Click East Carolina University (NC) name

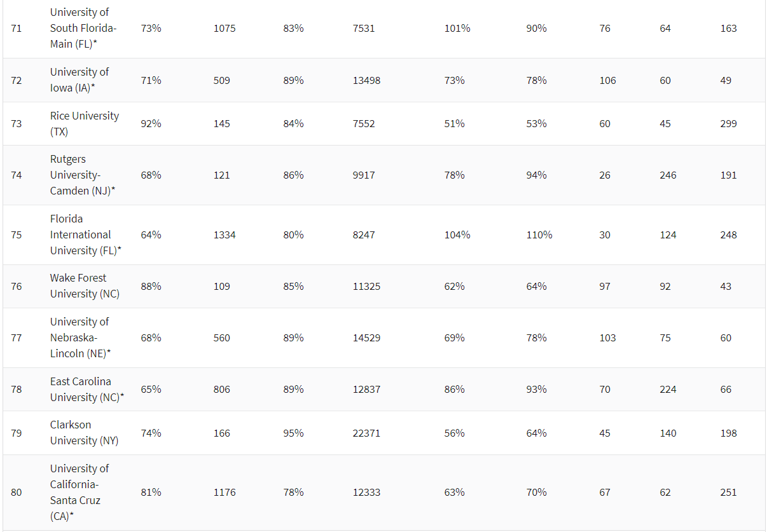click(x=86, y=389)
